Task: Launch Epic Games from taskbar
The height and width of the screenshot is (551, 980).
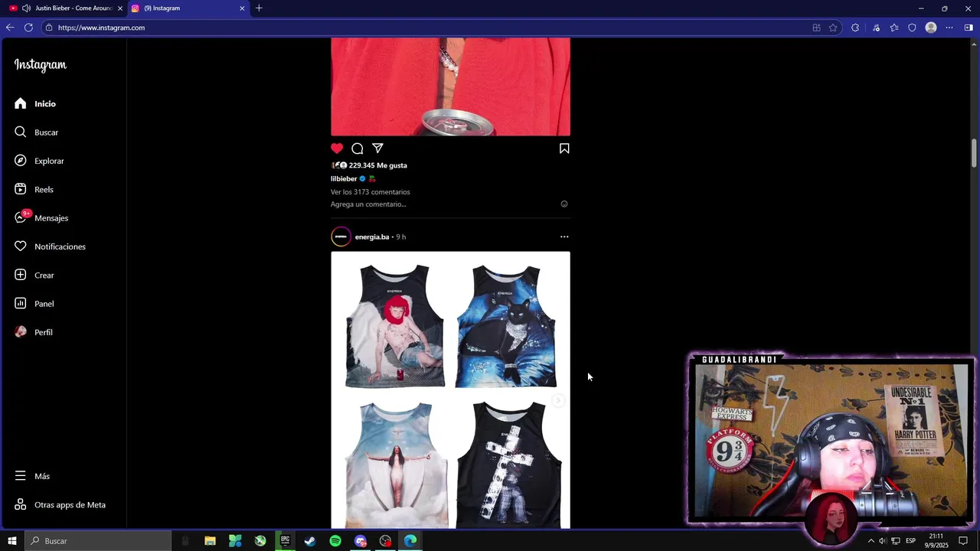Action: click(x=285, y=541)
